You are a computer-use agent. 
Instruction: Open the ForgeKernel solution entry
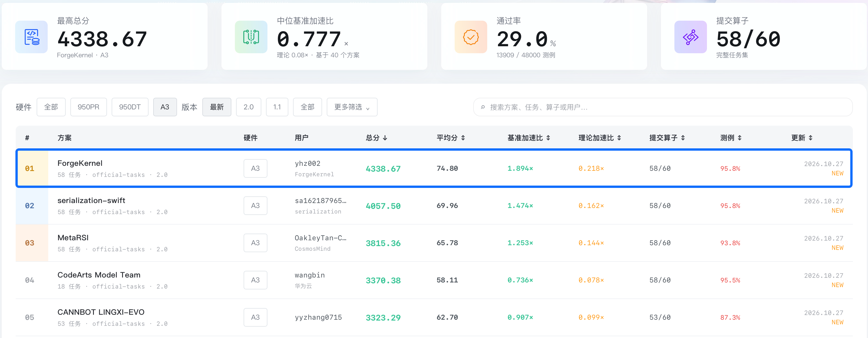pos(80,163)
